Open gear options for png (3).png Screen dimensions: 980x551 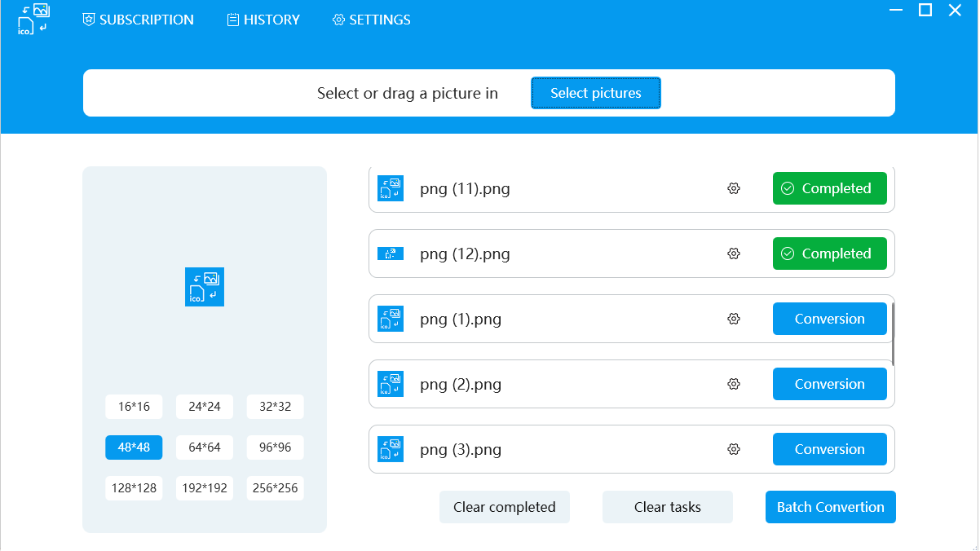tap(734, 449)
